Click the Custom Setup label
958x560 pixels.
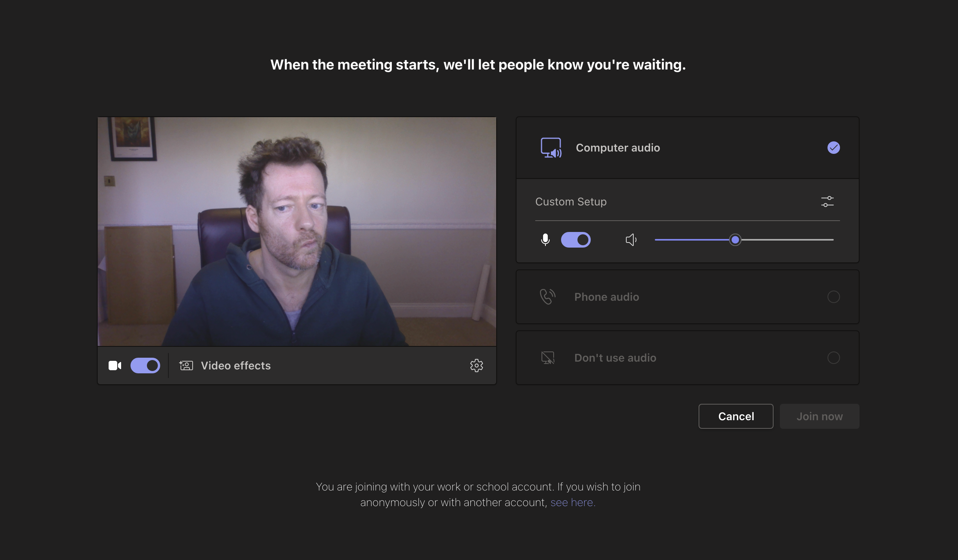tap(571, 202)
